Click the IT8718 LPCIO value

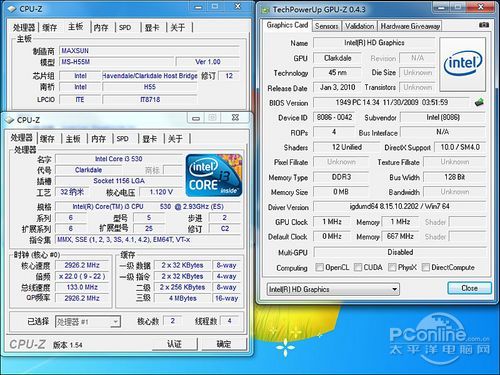coord(150,99)
